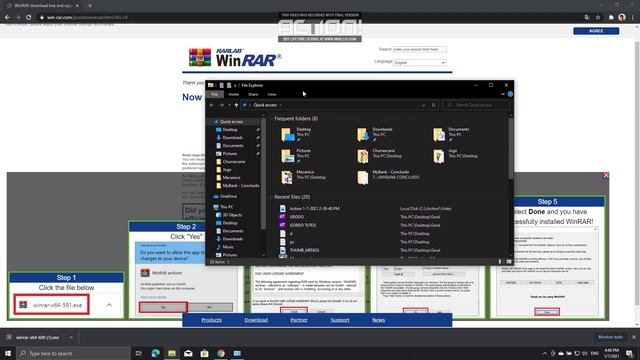The image size is (640, 360).
Task: Open the News link in page footer
Action: [378, 320]
